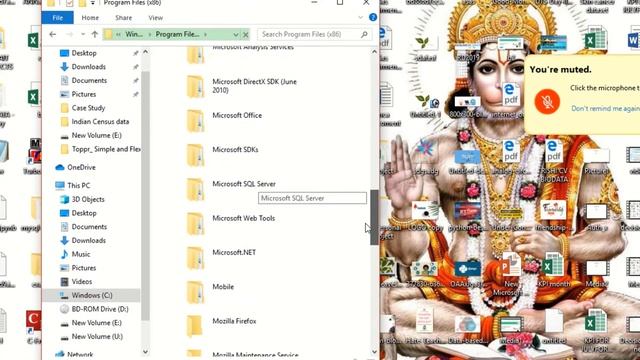Open friendship desktop image icon
The width and height of the screenshot is (640, 360).
tap(553, 216)
